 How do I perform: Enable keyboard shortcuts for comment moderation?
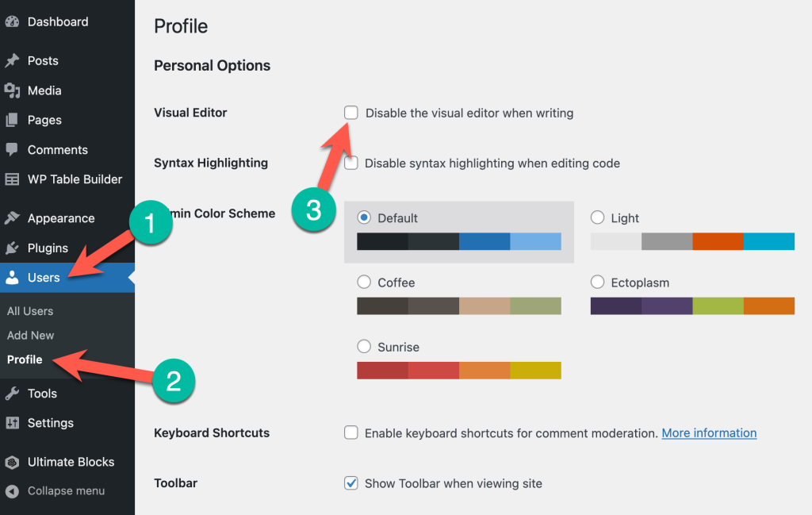coord(351,432)
